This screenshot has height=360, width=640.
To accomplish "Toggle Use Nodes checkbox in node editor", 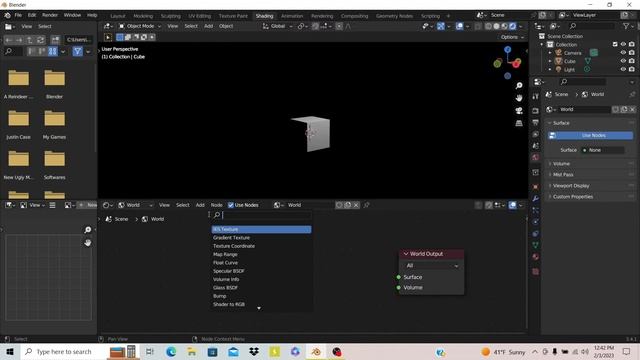I will (231, 205).
